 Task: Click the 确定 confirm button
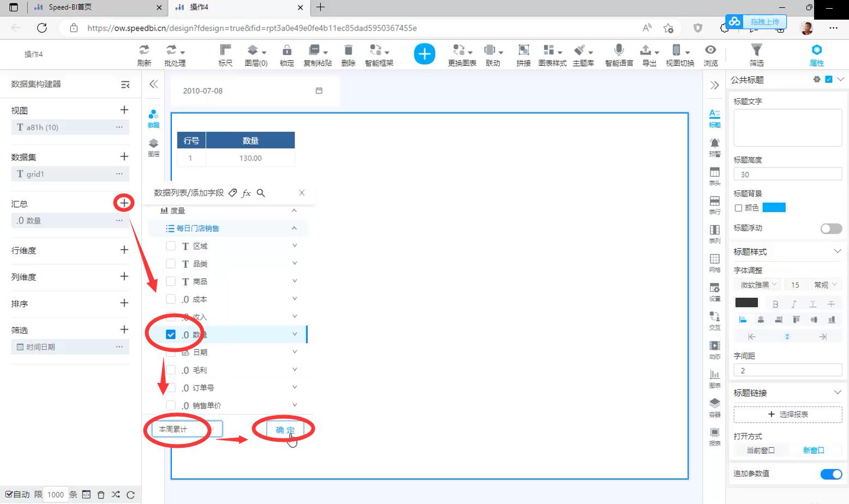click(x=285, y=430)
